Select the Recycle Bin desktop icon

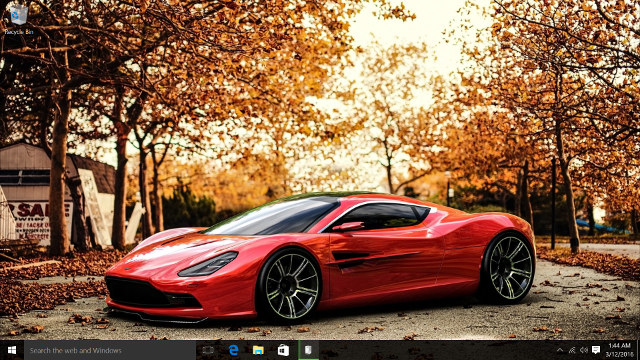[x=19, y=19]
